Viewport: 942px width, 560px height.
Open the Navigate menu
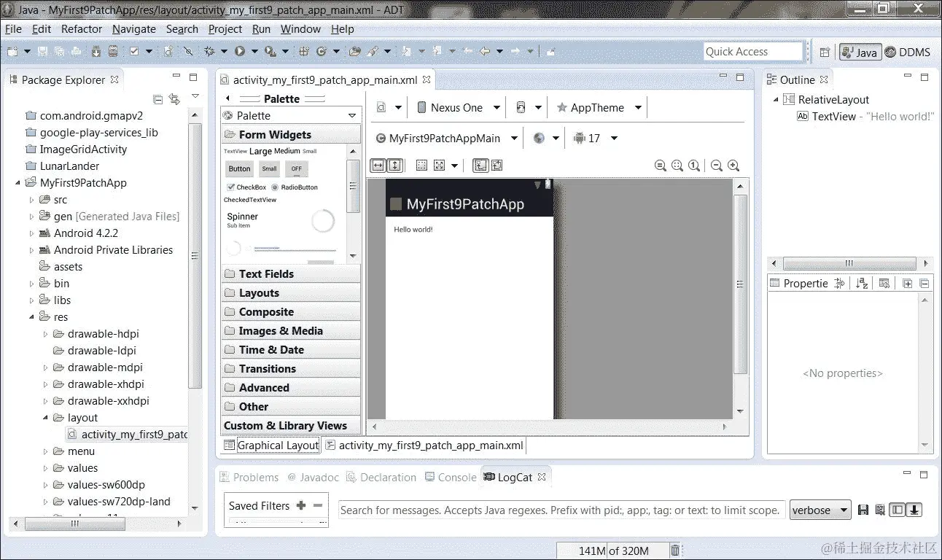point(134,29)
